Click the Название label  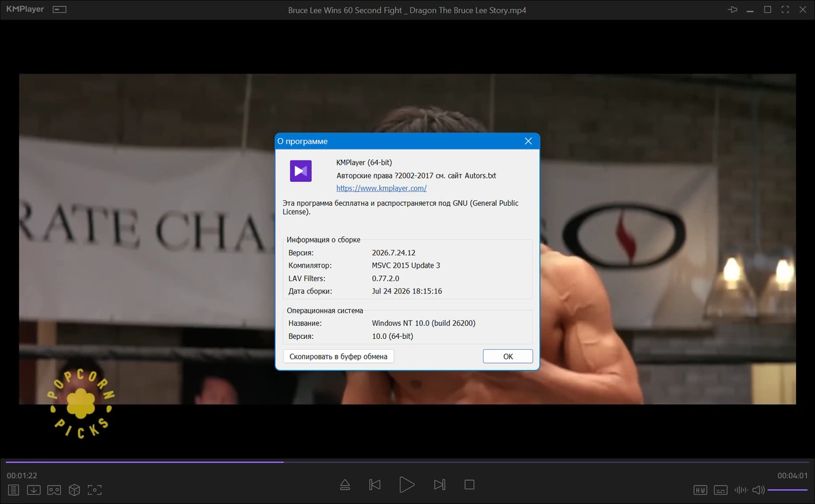pyautogui.click(x=305, y=323)
